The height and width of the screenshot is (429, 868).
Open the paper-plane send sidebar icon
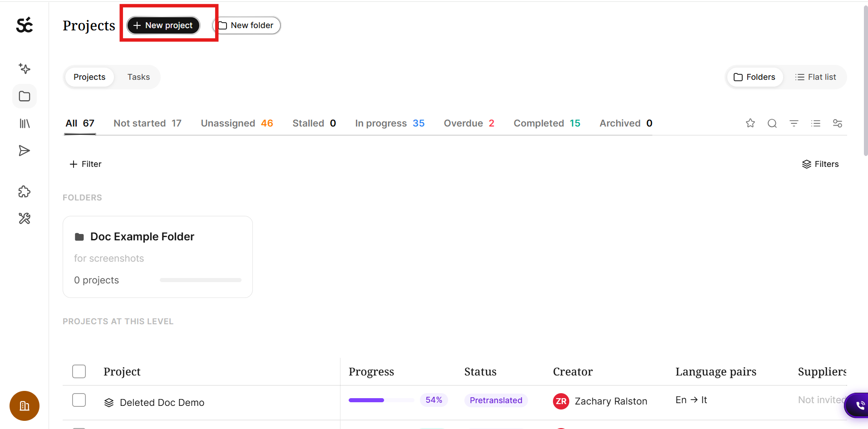click(x=25, y=151)
